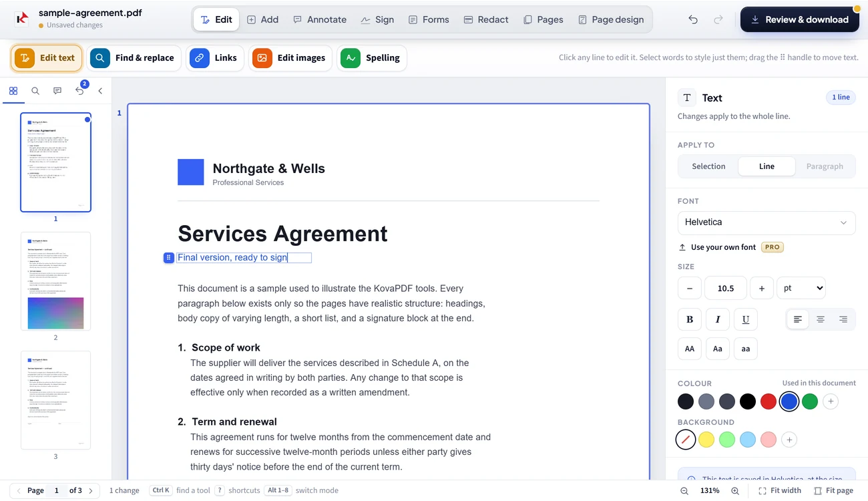Open Find & replace tool
The height and width of the screenshot is (501, 868).
[x=134, y=58]
